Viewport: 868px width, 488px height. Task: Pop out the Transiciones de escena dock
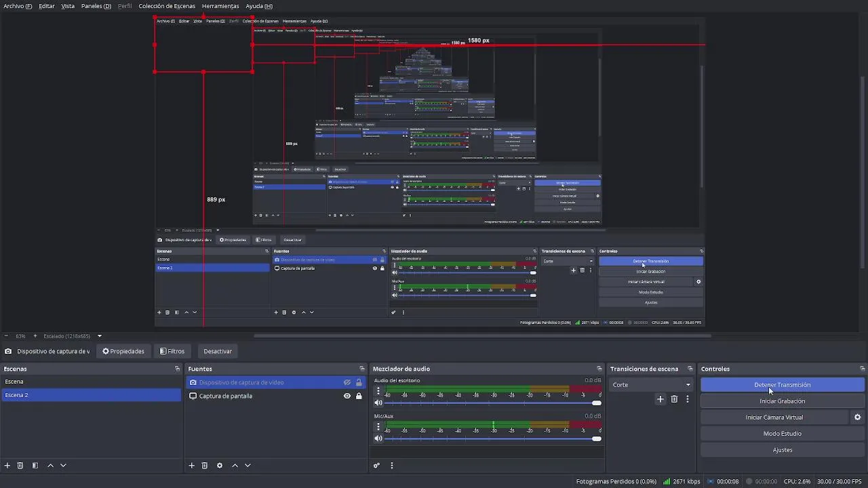(690, 369)
